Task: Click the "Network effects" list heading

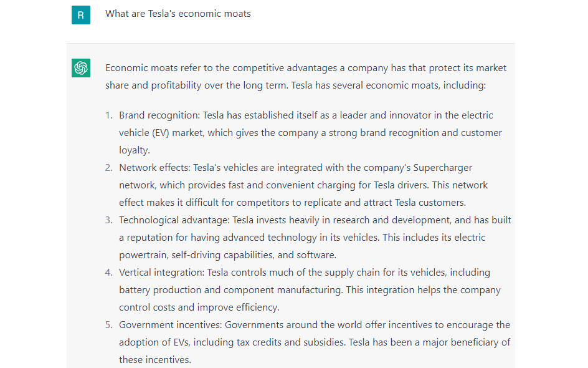Action: (154, 168)
